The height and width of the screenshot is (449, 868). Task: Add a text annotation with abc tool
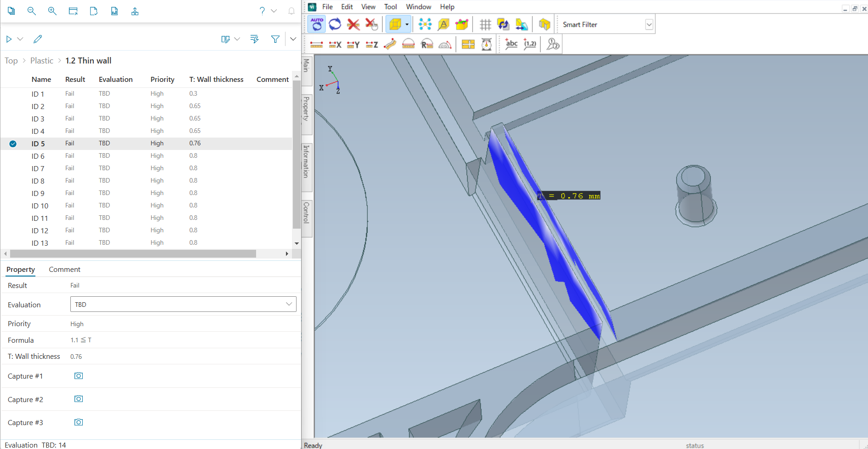click(511, 44)
